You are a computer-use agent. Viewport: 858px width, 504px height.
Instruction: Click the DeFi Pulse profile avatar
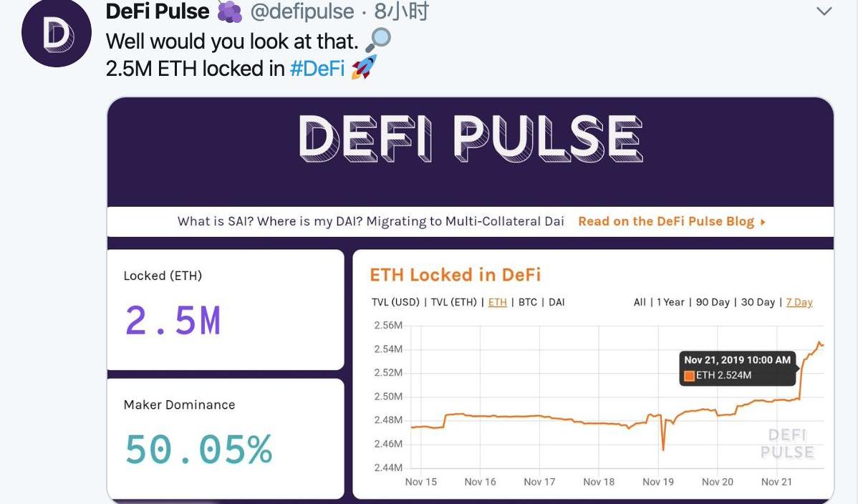(57, 33)
